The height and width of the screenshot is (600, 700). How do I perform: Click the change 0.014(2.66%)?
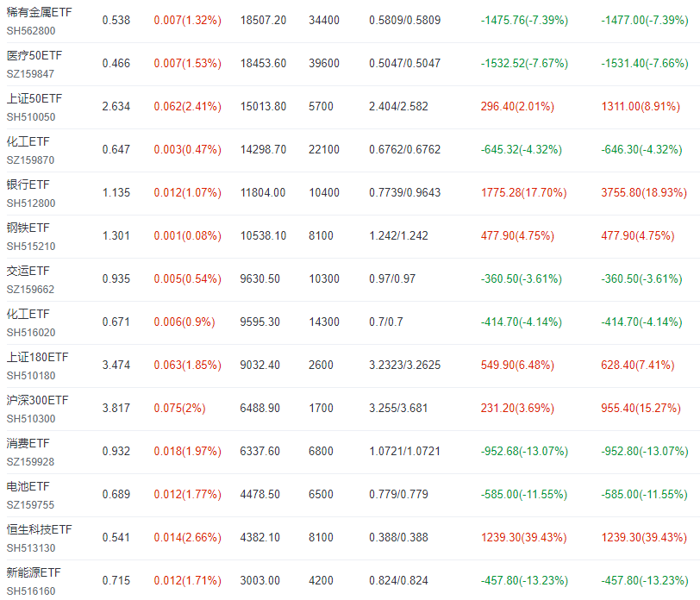click(x=188, y=538)
